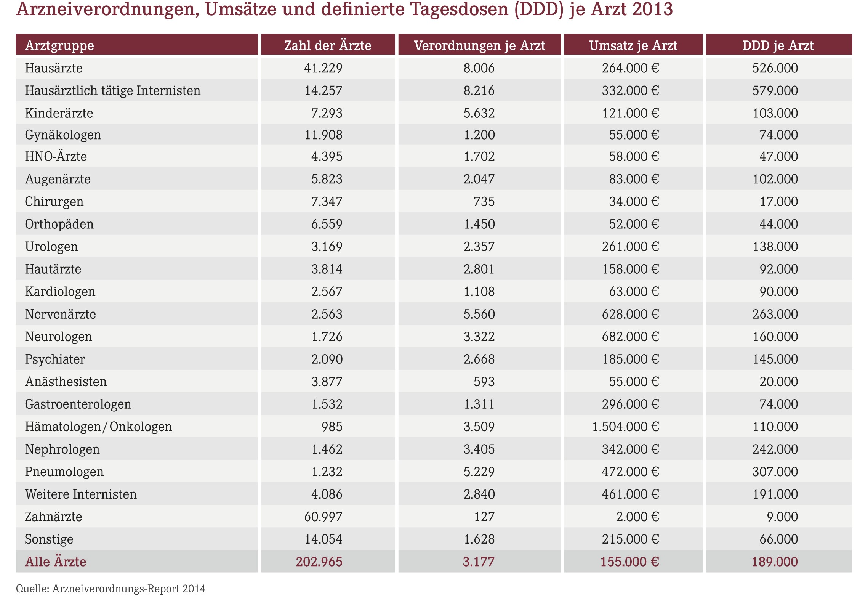
Task: Click the Zahl der Ärzte value 985
Action: (332, 427)
